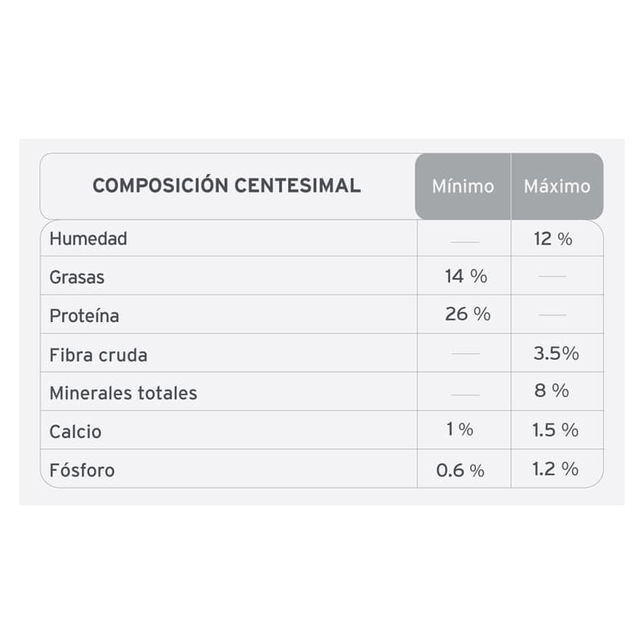
Task: Select the 1.2 % Fósforo maximum value
Action: pos(555,469)
